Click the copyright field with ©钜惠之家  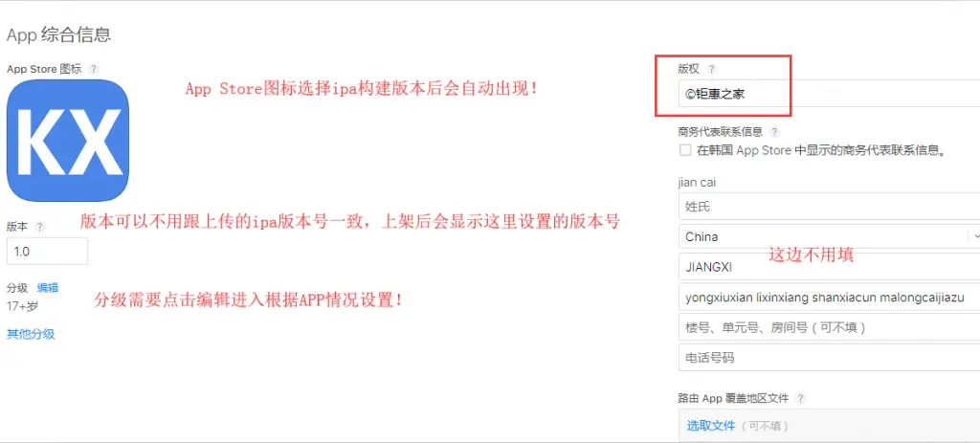pos(829,95)
